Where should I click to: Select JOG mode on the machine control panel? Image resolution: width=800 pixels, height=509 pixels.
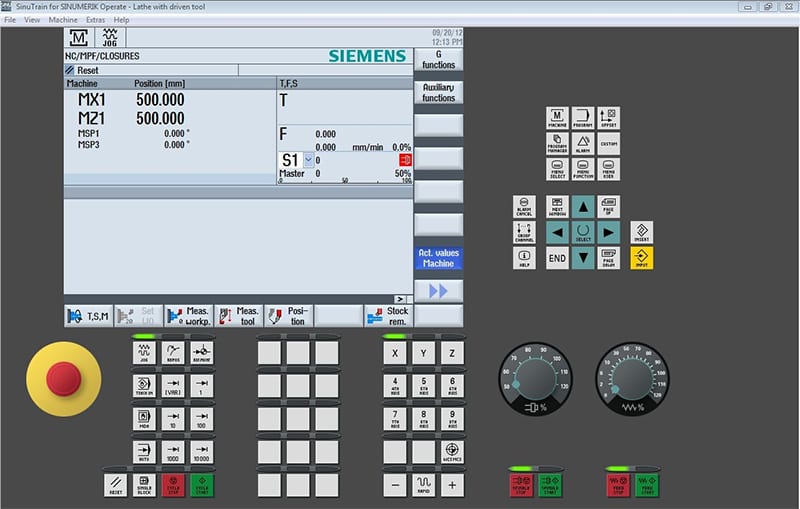(144, 353)
